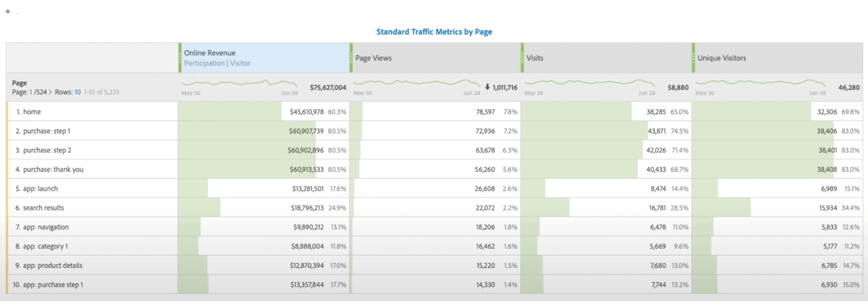Click the Unique Visitors trend sparkline

pos(760,84)
